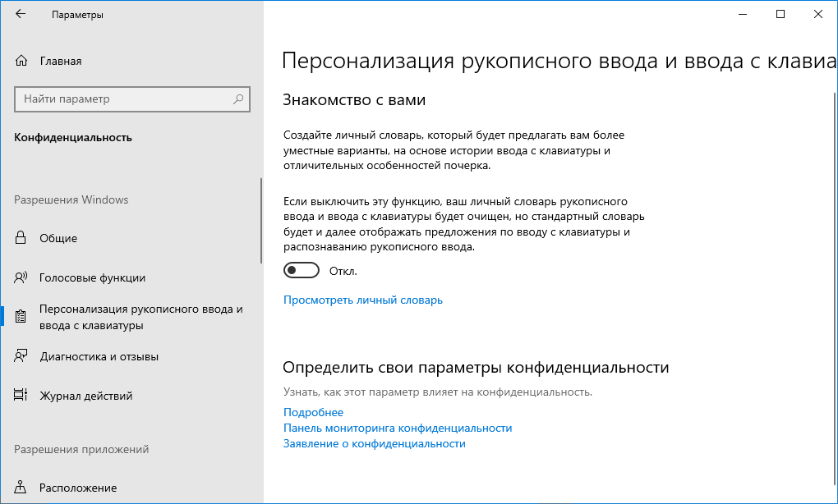838x504 pixels.
Task: Click Определить свои параметры конфиденциальности heading
Action: click(476, 367)
